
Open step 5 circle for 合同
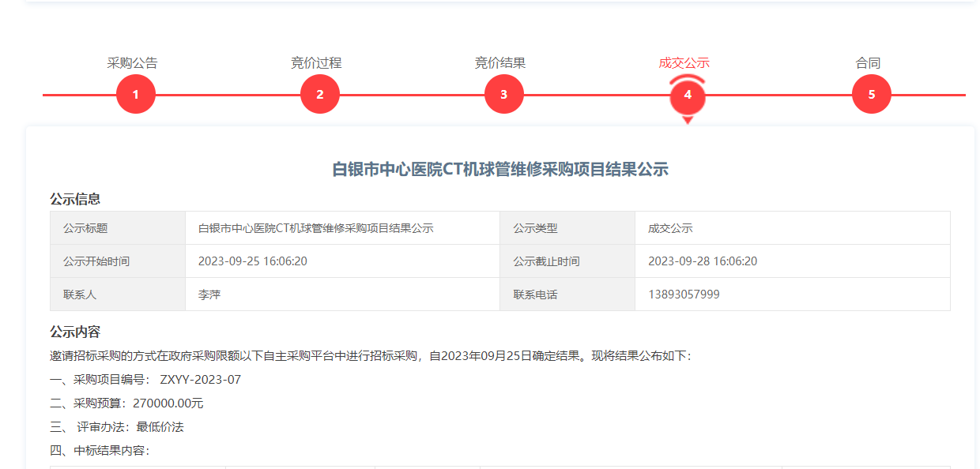(872, 94)
